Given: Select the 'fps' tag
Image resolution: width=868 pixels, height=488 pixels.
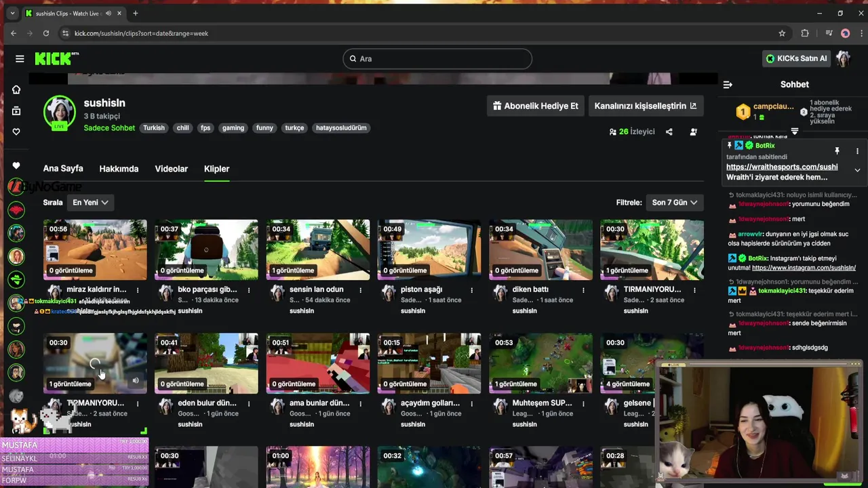Looking at the screenshot, I should (x=205, y=128).
